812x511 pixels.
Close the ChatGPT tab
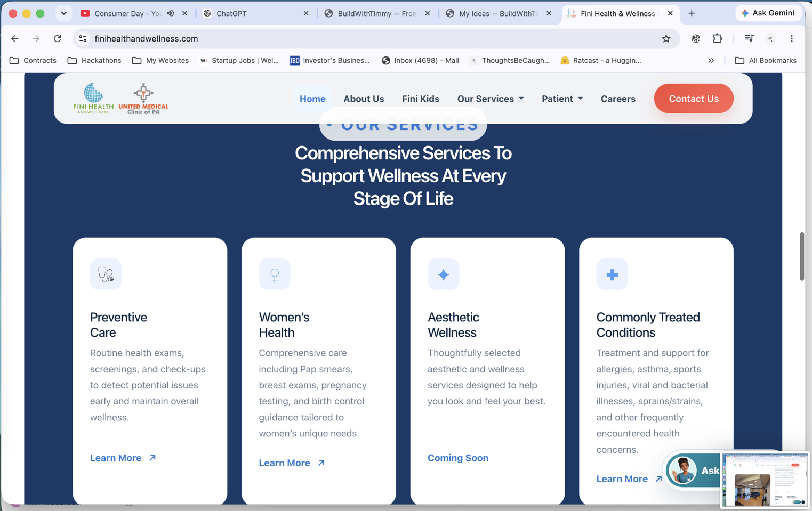click(306, 13)
